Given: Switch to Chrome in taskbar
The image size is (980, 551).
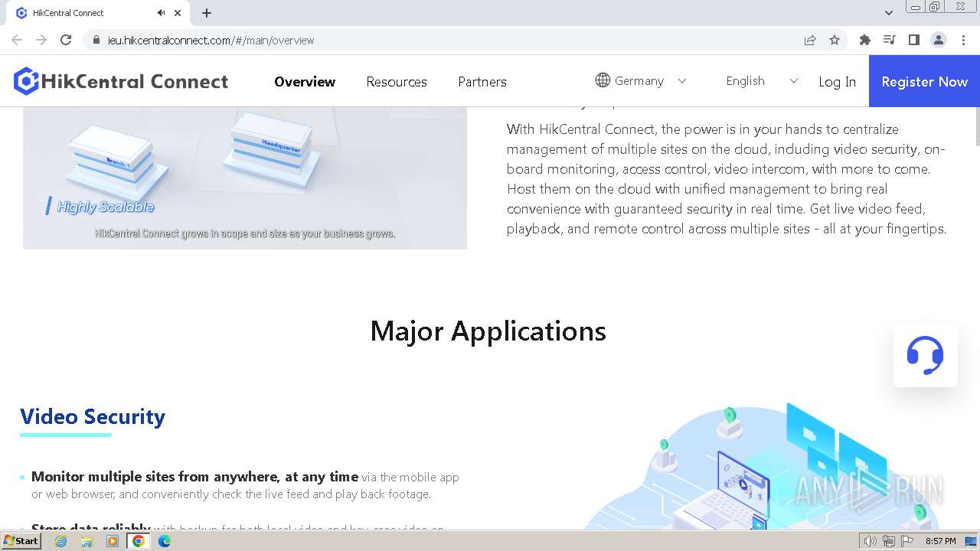Looking at the screenshot, I should pyautogui.click(x=138, y=541).
